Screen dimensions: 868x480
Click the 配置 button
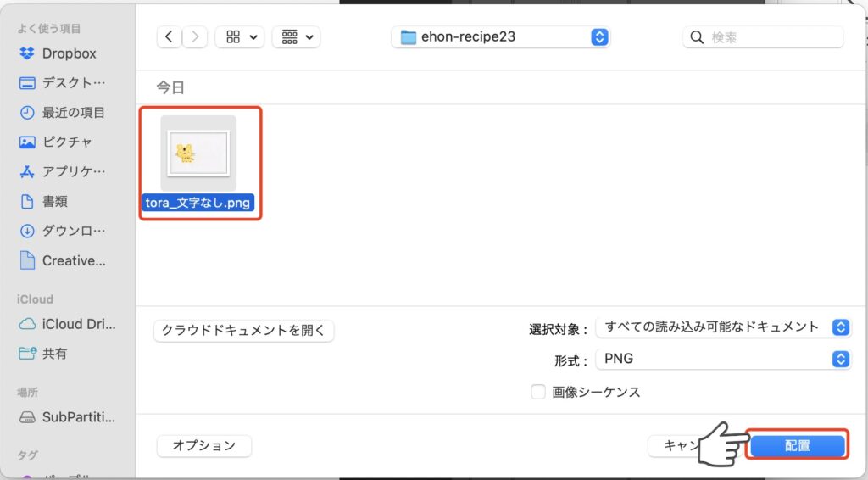coord(797,445)
